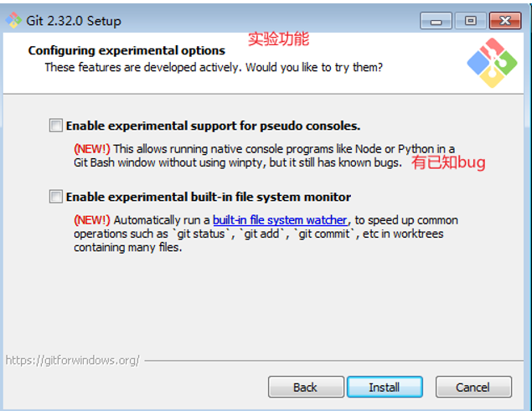Click the 'Enable experimental support for pseudo consoles' label

point(213,126)
